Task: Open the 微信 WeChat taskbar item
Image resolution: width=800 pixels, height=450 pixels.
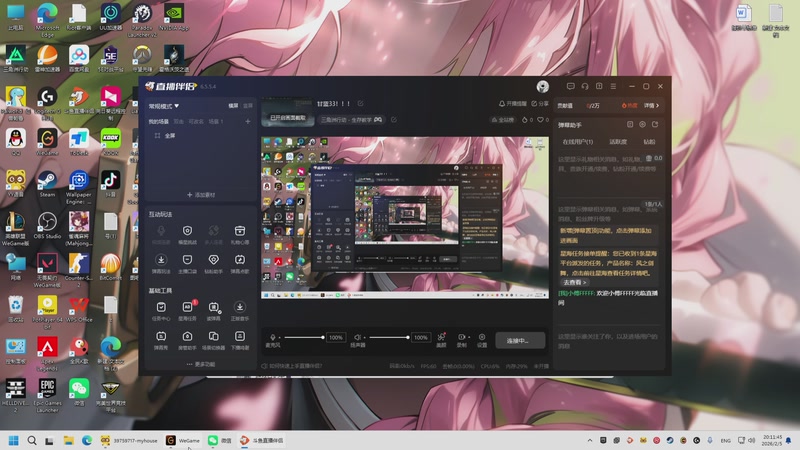Action: (x=220, y=440)
